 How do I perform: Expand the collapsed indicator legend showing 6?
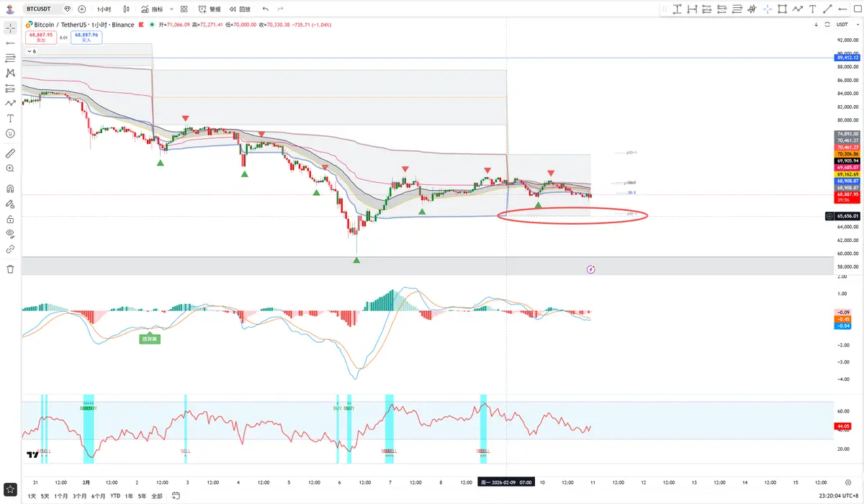31,51
